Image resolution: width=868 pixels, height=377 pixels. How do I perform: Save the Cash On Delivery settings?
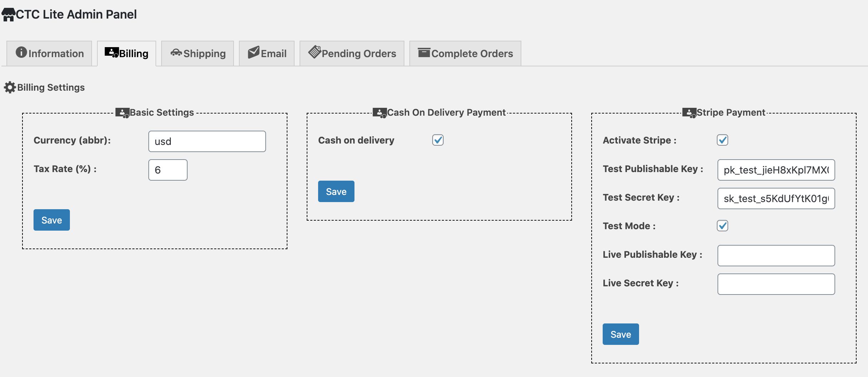click(x=336, y=191)
